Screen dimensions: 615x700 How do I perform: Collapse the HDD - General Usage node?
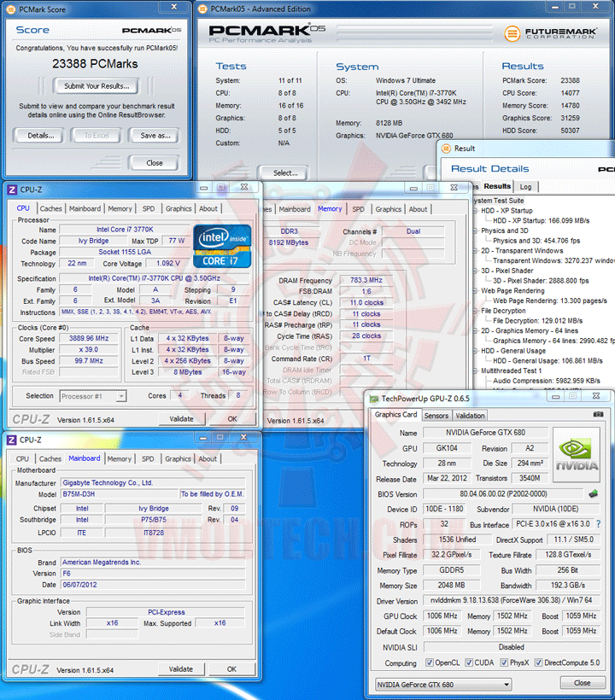(476, 351)
